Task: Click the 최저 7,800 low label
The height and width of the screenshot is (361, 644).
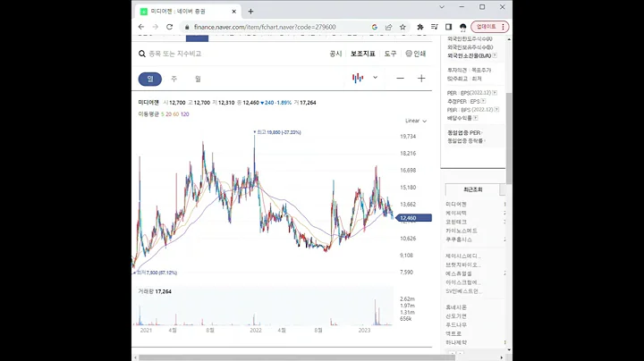Action: click(x=156, y=273)
